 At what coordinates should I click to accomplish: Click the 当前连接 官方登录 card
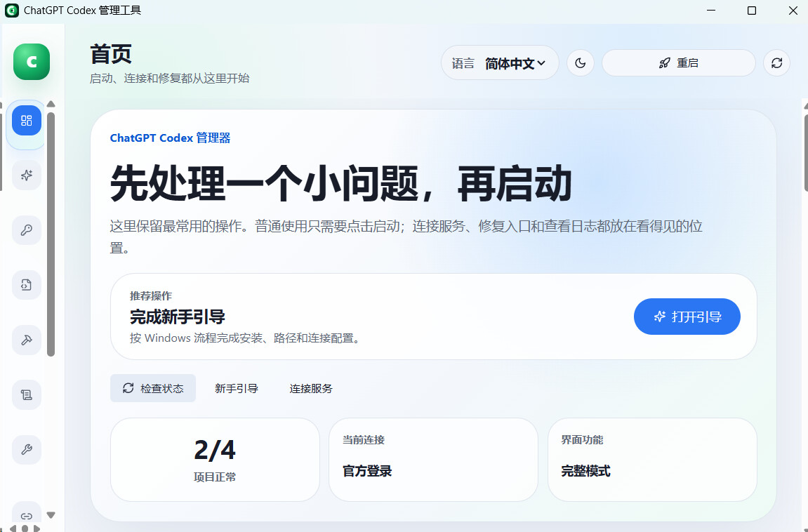(433, 460)
